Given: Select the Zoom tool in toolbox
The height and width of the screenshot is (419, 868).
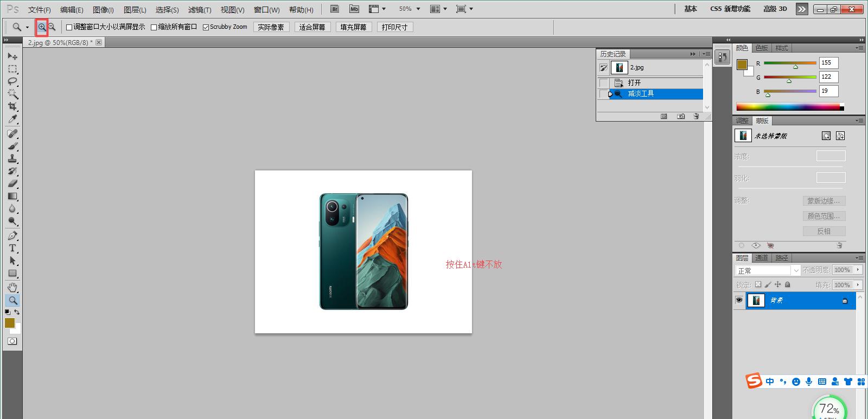Looking at the screenshot, I should 12,300.
